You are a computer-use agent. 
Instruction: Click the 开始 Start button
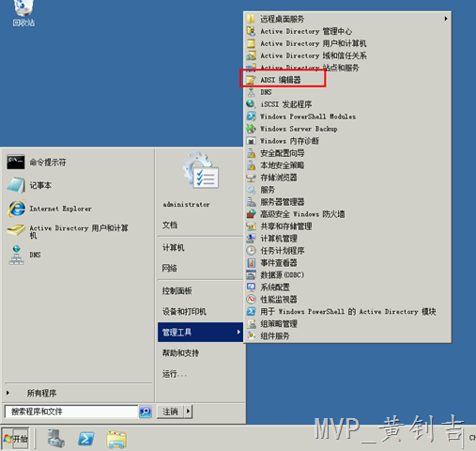pyautogui.click(x=16, y=439)
